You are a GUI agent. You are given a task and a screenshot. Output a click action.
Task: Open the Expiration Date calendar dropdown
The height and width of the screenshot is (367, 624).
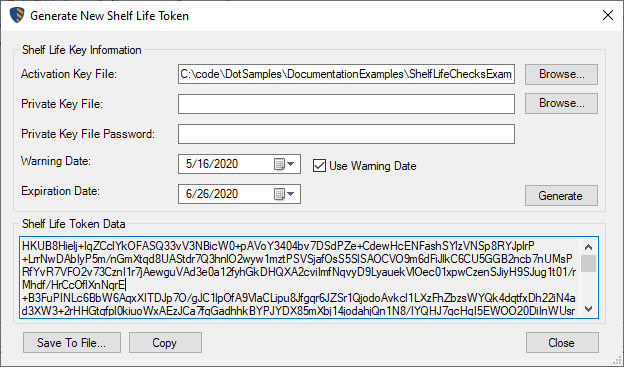click(284, 194)
